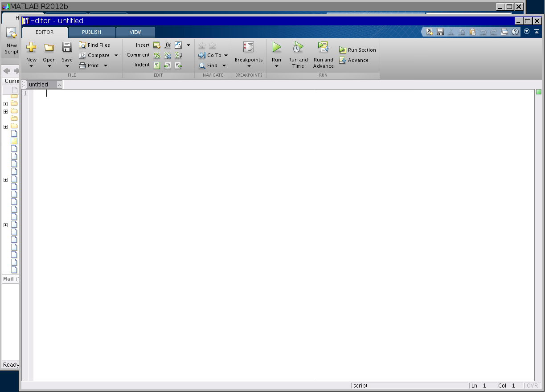This screenshot has width=545, height=392.
Task: Click the Navigate back arrow in the Editor ribbon
Action: coord(202,45)
